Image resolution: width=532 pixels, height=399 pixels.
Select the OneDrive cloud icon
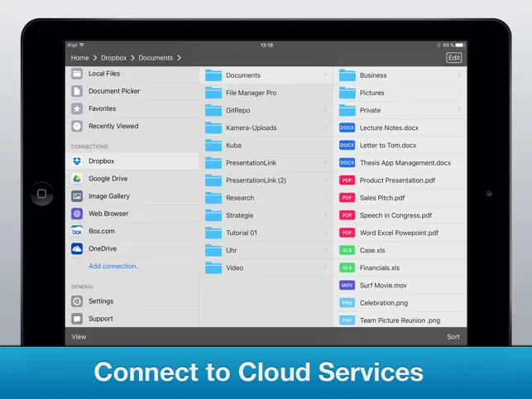pyautogui.click(x=77, y=248)
